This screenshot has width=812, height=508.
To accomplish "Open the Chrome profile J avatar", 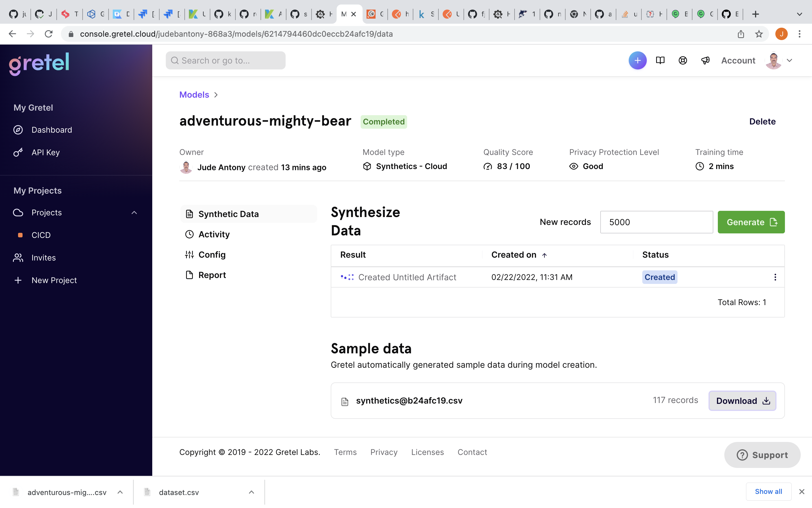I will [x=782, y=34].
